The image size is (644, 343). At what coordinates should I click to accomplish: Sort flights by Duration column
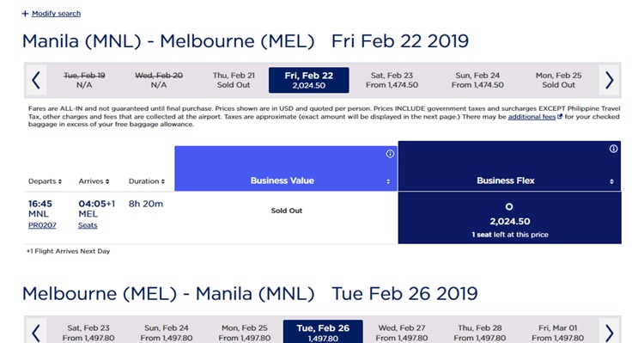147,181
